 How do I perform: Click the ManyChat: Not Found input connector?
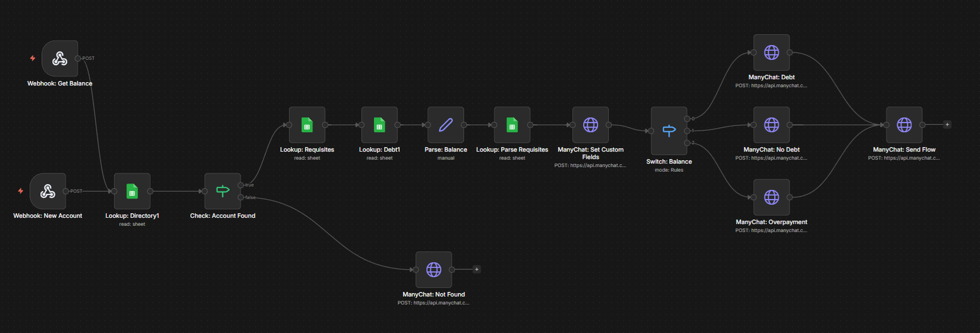click(416, 270)
